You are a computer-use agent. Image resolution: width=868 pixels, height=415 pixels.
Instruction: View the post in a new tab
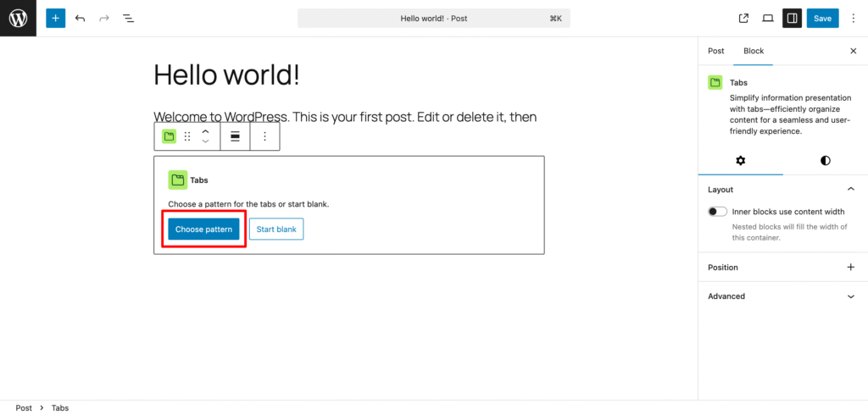(x=743, y=19)
